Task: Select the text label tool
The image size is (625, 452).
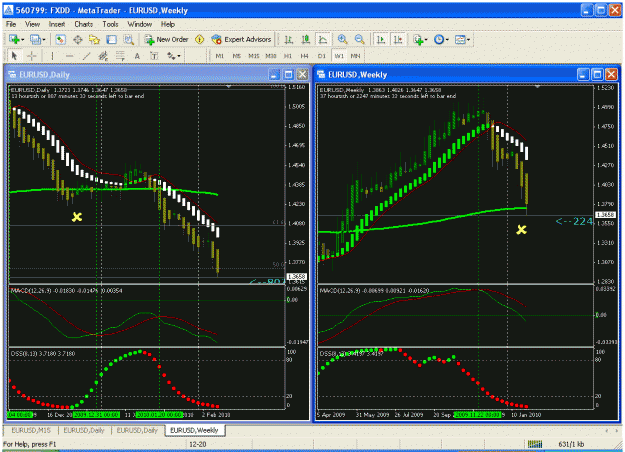Action: point(154,56)
